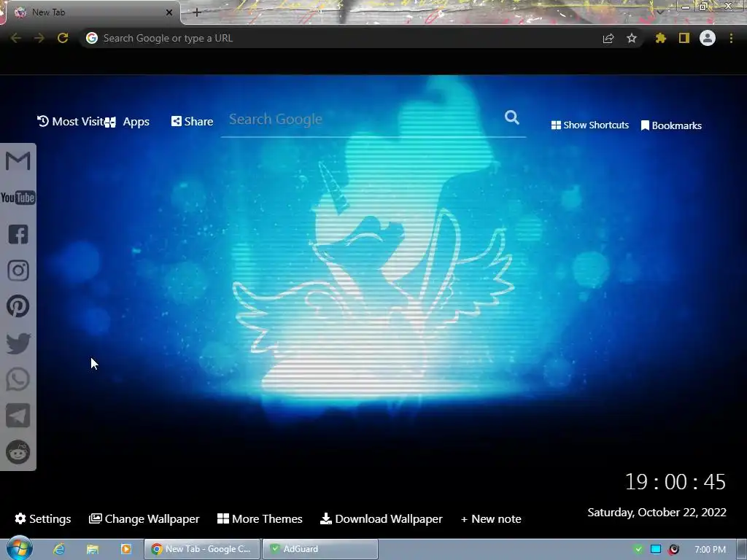
Task: Click the taskbar clock showing 7:00 PM
Action: pyautogui.click(x=711, y=550)
